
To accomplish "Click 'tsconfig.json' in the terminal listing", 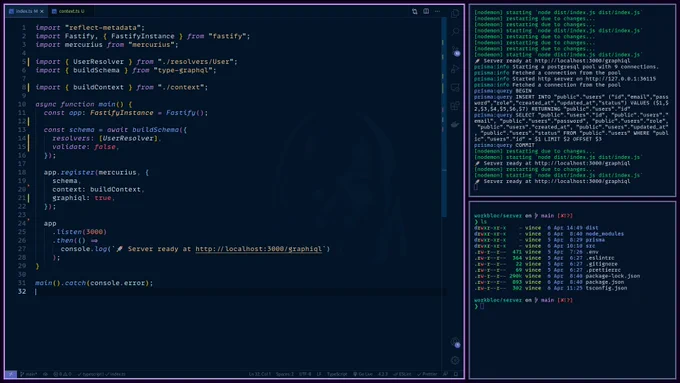I will click(606, 288).
